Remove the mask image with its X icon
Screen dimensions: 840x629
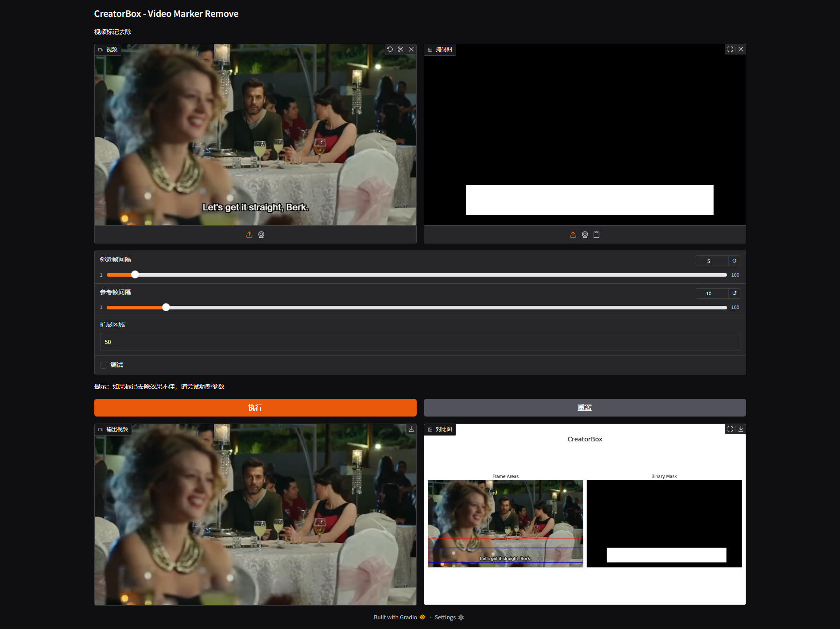tap(741, 49)
